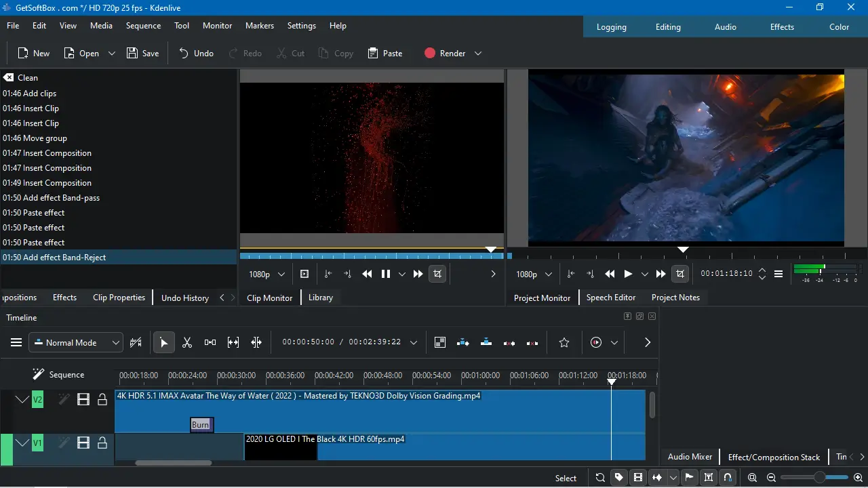Collapse track V1 with its chevron
868x488 pixels.
(x=22, y=443)
